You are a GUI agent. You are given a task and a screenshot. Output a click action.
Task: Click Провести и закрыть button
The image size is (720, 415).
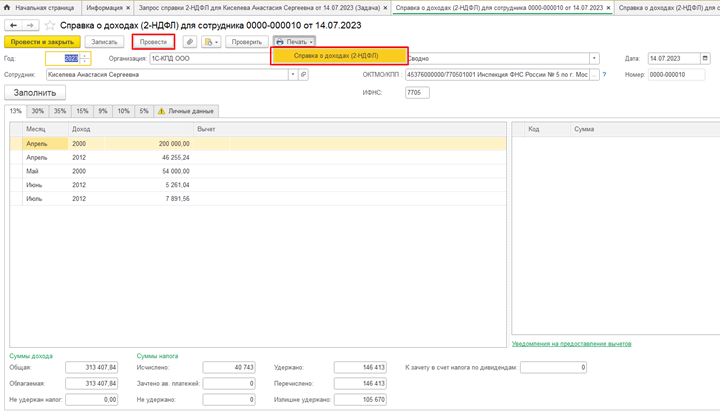pos(42,42)
